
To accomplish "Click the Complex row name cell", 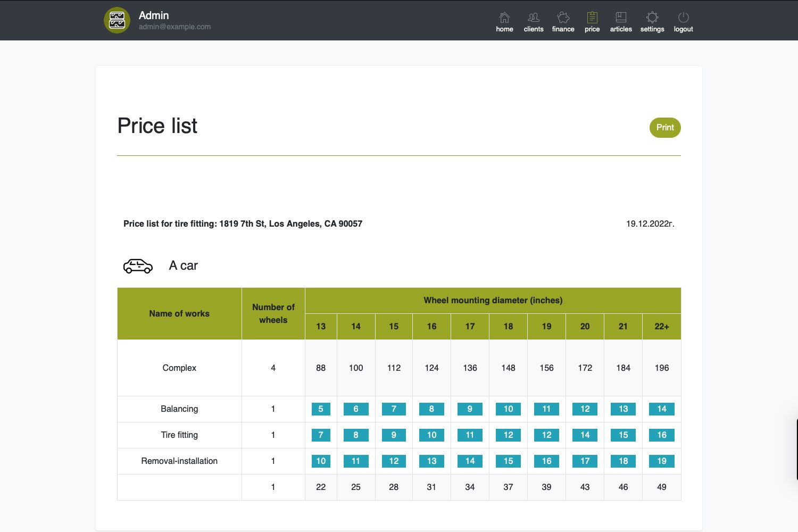I will click(x=179, y=368).
